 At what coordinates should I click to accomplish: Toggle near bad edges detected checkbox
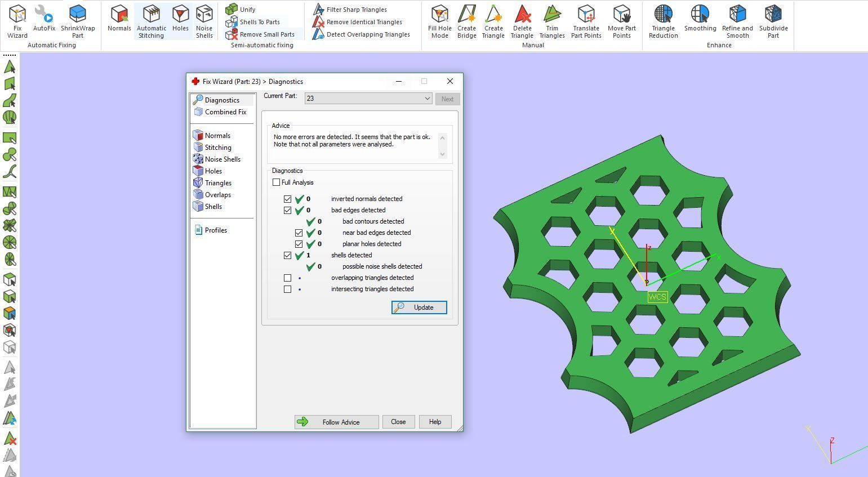click(x=299, y=233)
